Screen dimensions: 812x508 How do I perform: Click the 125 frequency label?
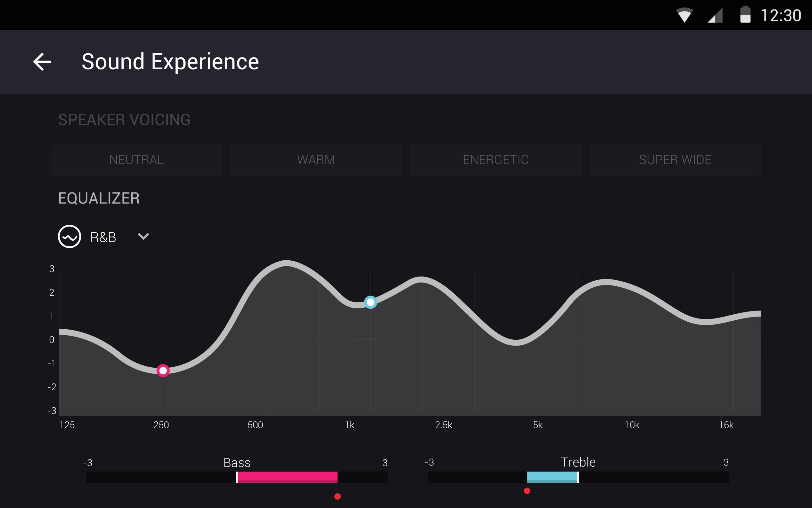(67, 425)
